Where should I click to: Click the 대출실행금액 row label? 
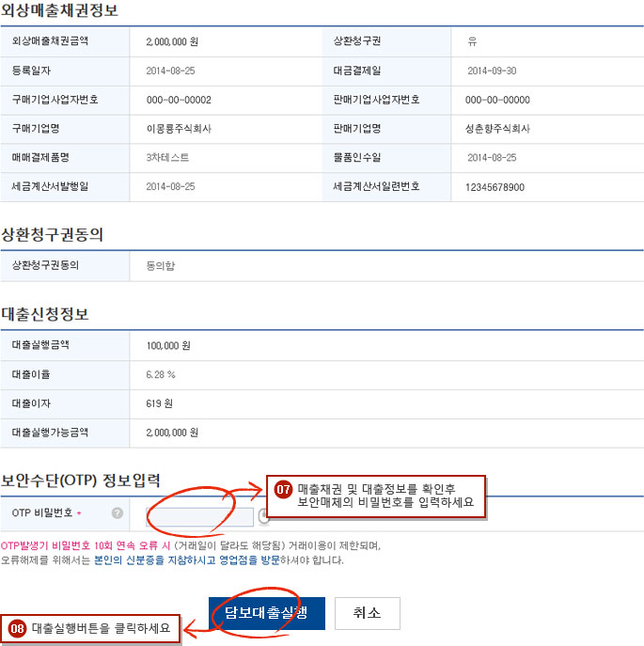point(40,344)
